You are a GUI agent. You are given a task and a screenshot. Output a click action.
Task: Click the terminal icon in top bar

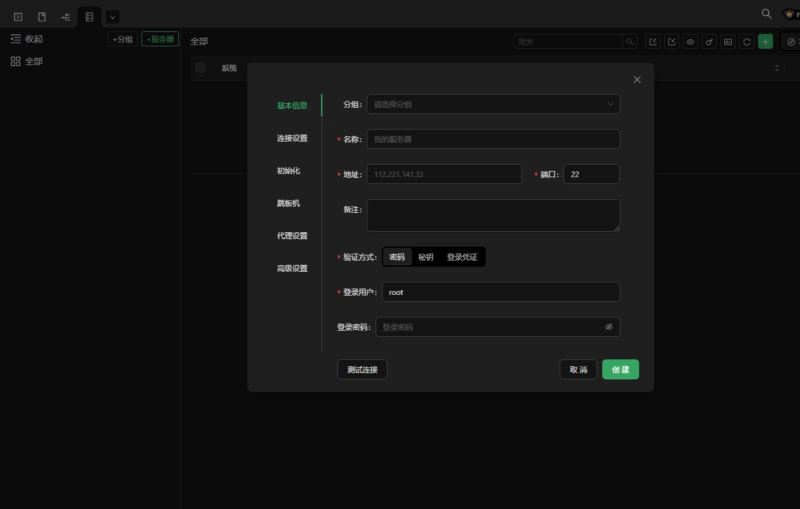point(18,17)
